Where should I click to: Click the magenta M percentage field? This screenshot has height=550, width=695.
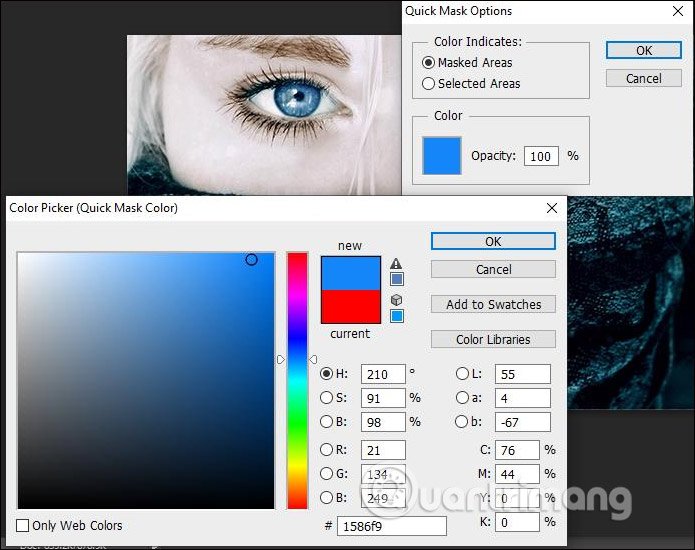point(517,474)
